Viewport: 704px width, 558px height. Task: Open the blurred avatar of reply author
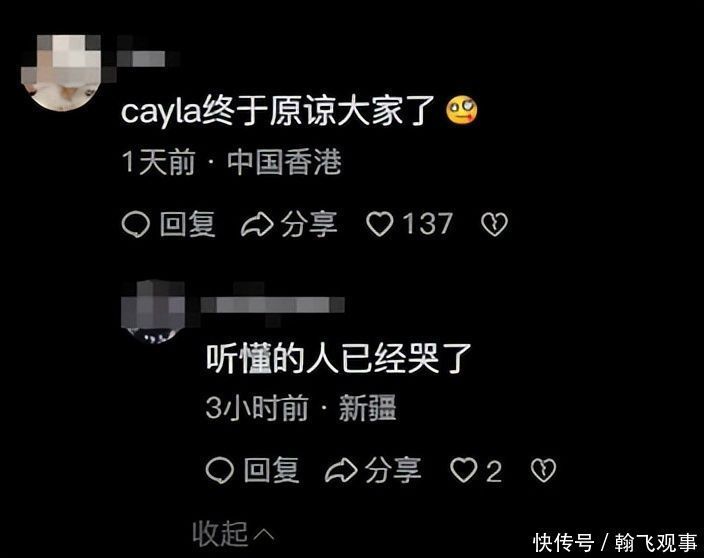pyautogui.click(x=153, y=312)
